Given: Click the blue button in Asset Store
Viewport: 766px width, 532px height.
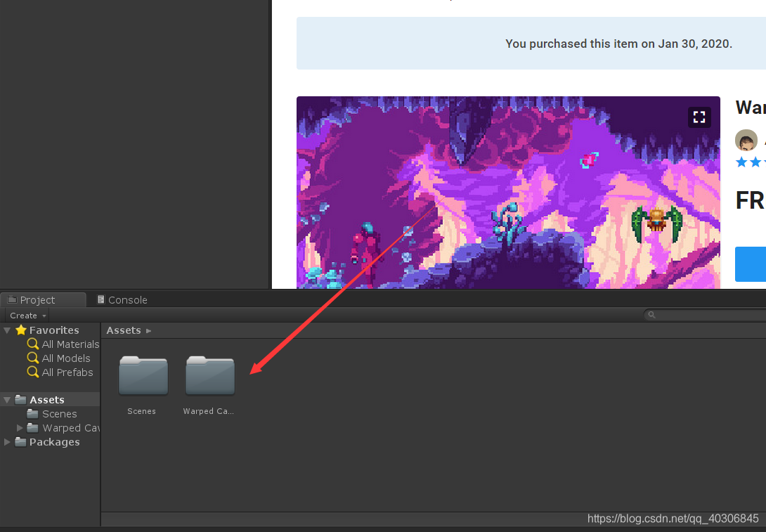Looking at the screenshot, I should 751,264.
